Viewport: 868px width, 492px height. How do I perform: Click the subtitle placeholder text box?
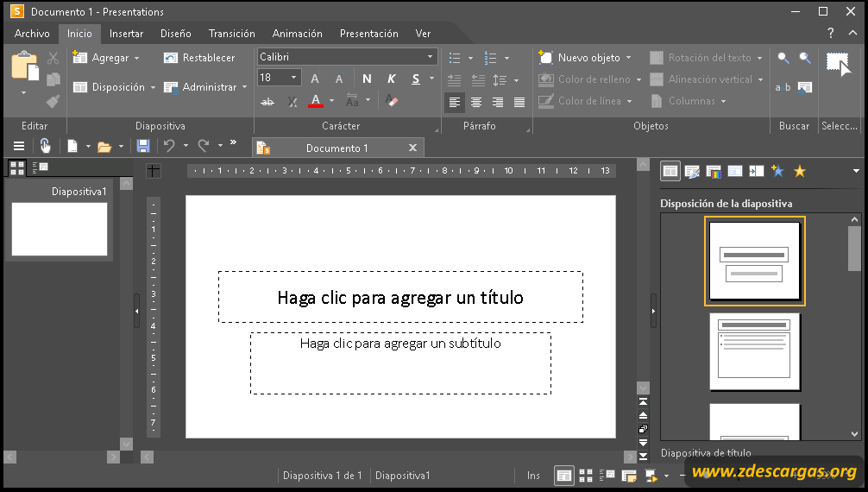[400, 363]
